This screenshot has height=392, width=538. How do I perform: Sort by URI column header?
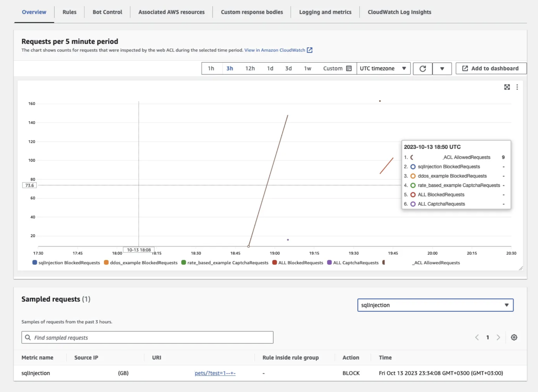(x=157, y=357)
